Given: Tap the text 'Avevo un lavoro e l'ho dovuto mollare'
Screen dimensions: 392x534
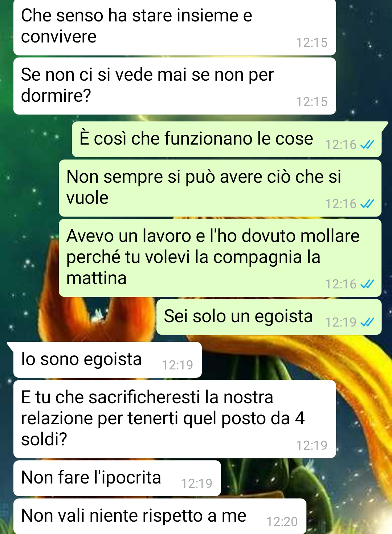Looking at the screenshot, I should 213,236.
